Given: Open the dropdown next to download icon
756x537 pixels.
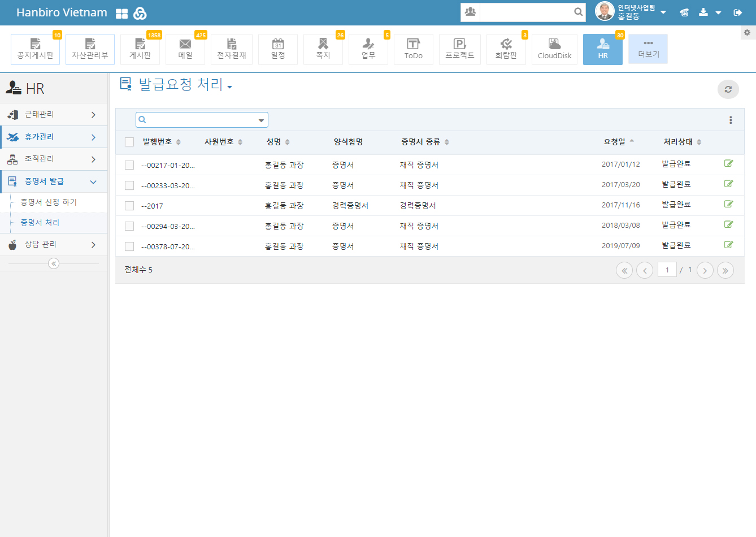Looking at the screenshot, I should point(718,12).
